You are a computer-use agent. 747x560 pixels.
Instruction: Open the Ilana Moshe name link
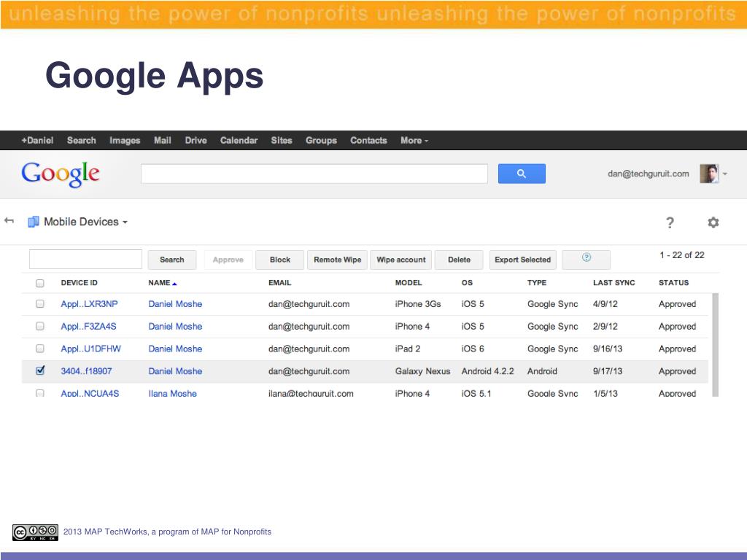click(x=172, y=393)
